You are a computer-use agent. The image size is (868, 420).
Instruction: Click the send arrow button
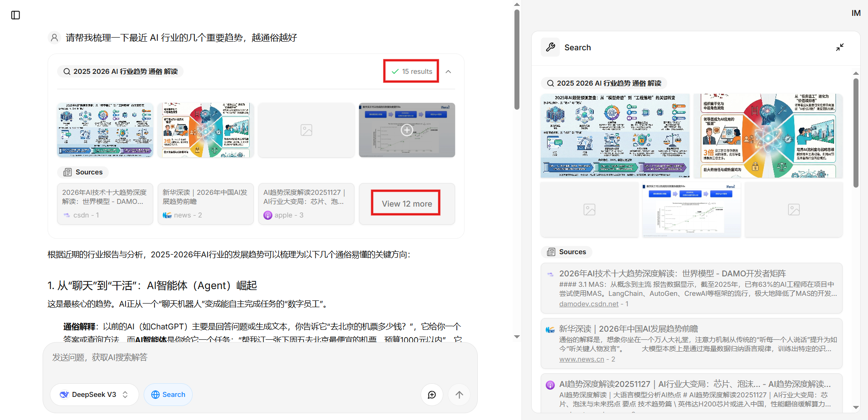(459, 395)
